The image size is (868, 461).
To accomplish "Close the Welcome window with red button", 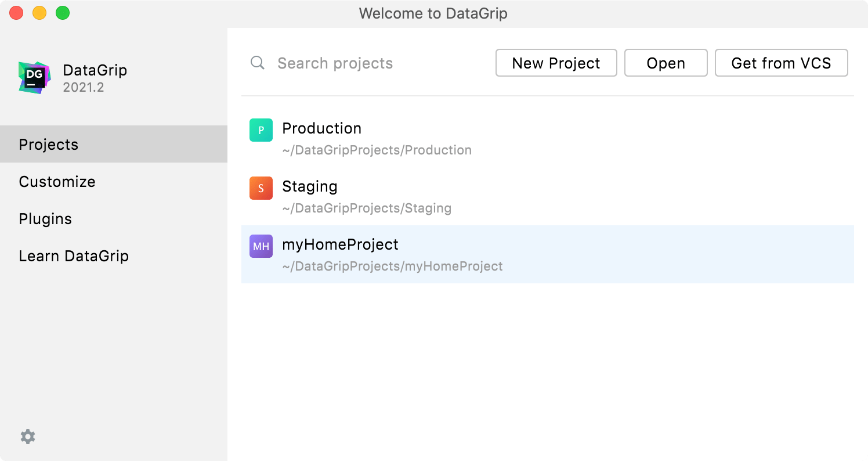I will point(16,13).
